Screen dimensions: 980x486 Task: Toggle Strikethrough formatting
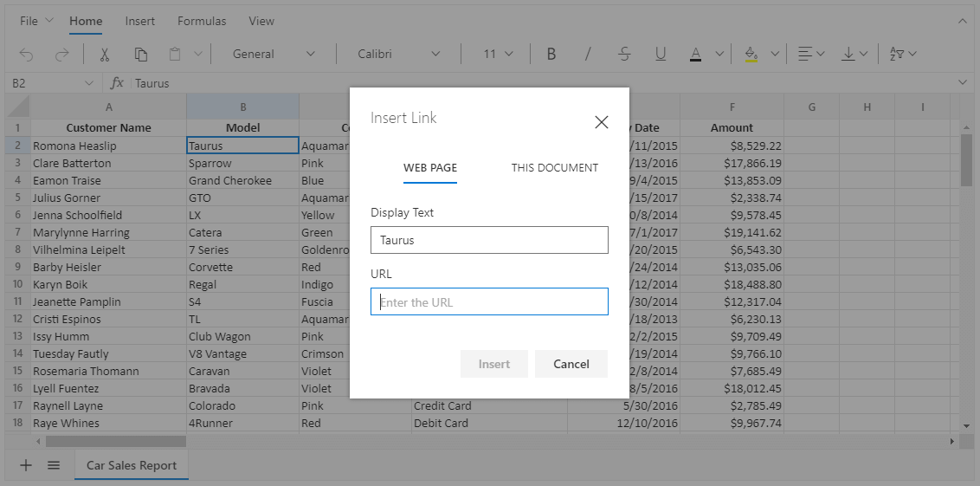[x=624, y=54]
